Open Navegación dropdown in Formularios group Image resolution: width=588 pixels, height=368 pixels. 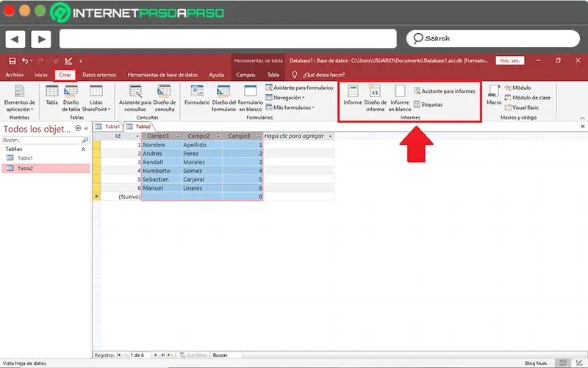pos(285,98)
